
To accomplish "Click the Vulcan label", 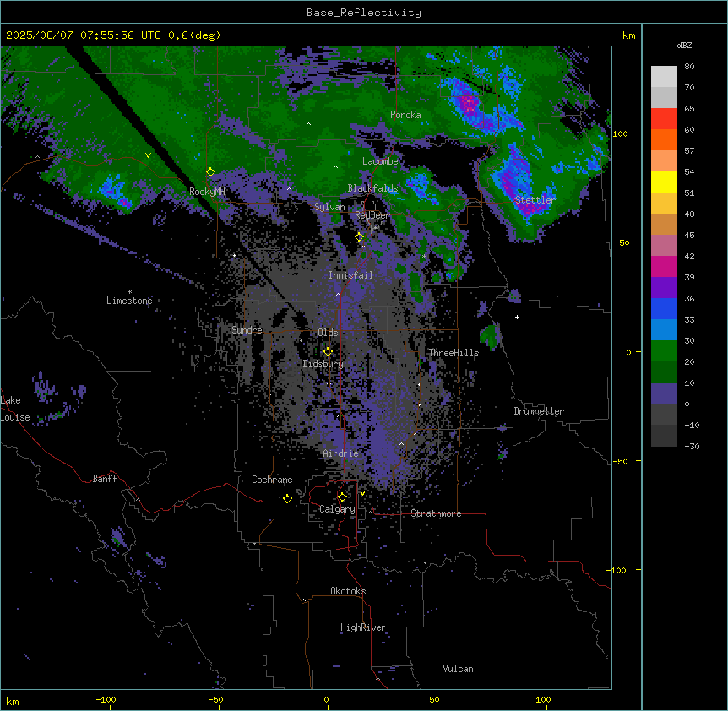I will tap(459, 669).
